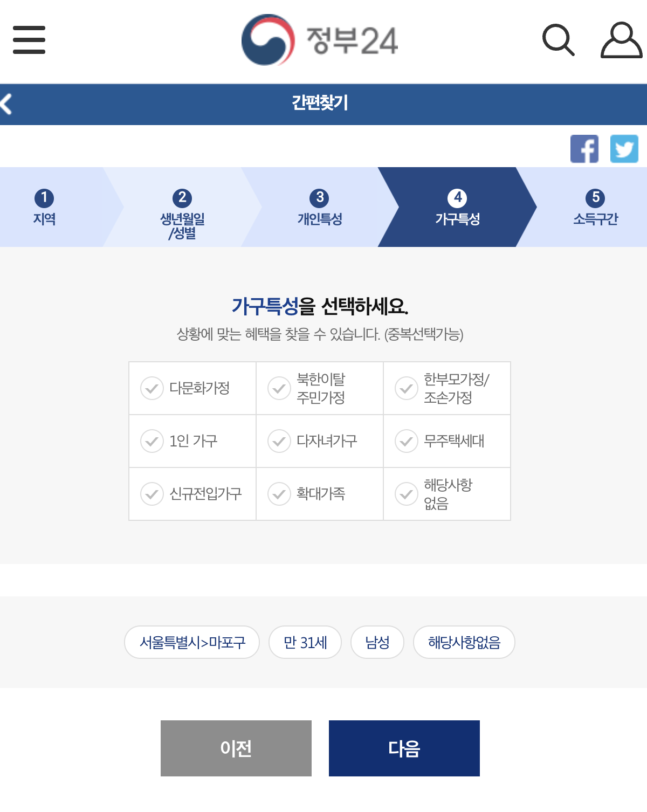Click the 간편찾기 header title
The height and width of the screenshot is (812, 647).
(x=320, y=102)
